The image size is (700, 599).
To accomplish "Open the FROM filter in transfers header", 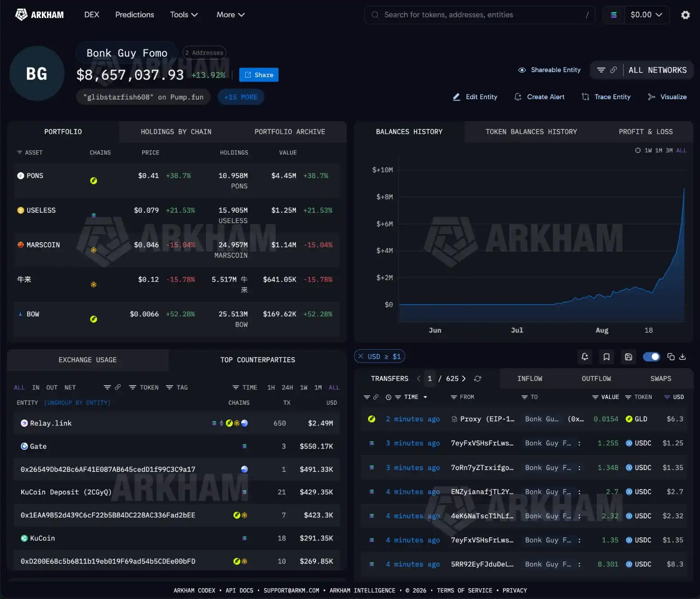I will 462,397.
